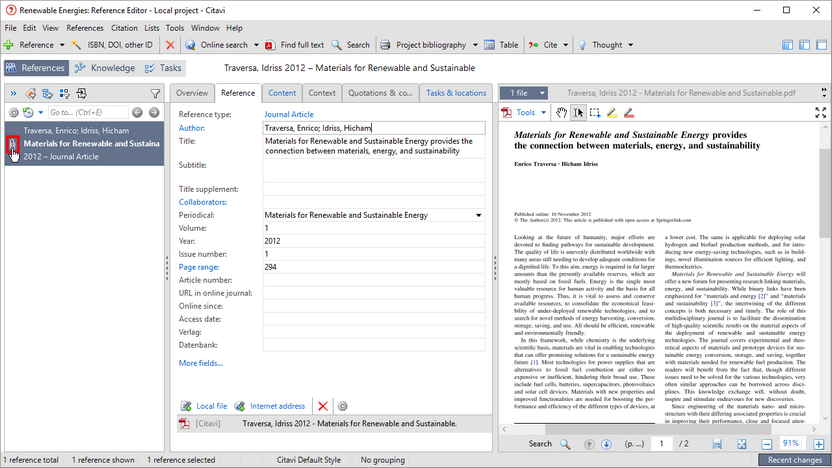This screenshot has height=468, width=832.
Task: Switch to Table view
Action: (501, 45)
